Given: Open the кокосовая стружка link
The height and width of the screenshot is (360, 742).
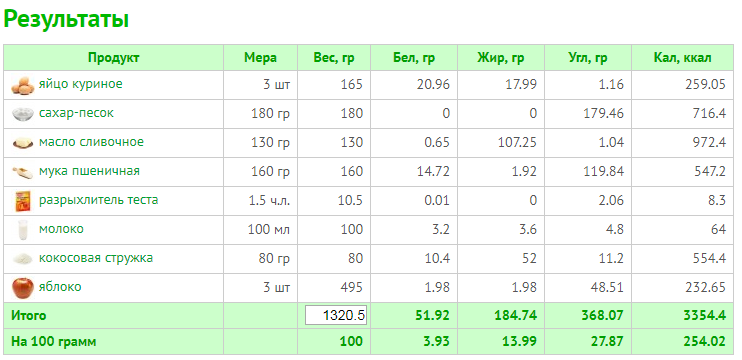Looking at the screenshot, I should [x=96, y=258].
